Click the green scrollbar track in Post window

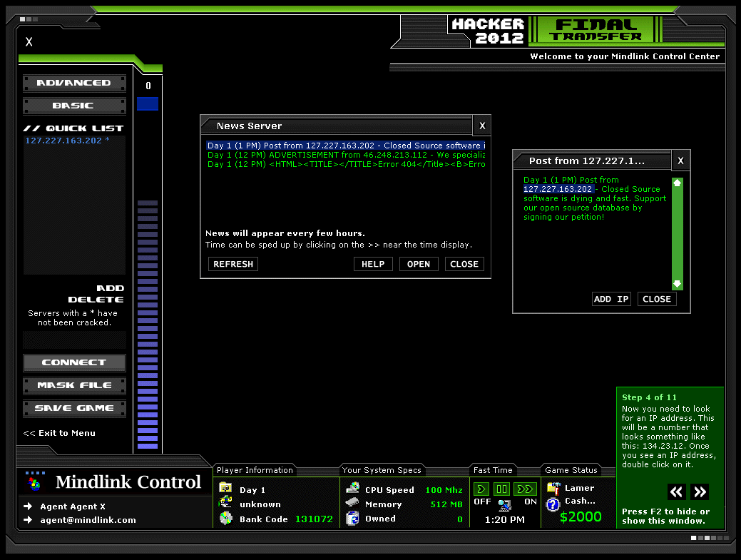coord(678,233)
